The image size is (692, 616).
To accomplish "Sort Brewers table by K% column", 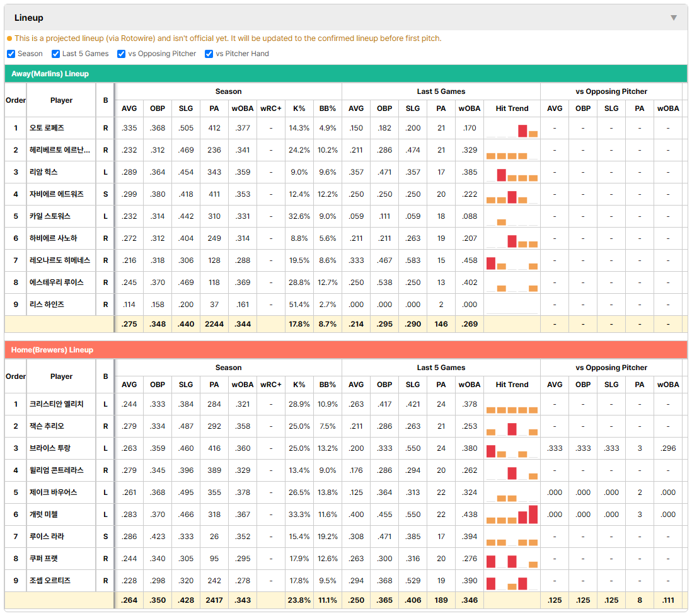I will point(299,385).
